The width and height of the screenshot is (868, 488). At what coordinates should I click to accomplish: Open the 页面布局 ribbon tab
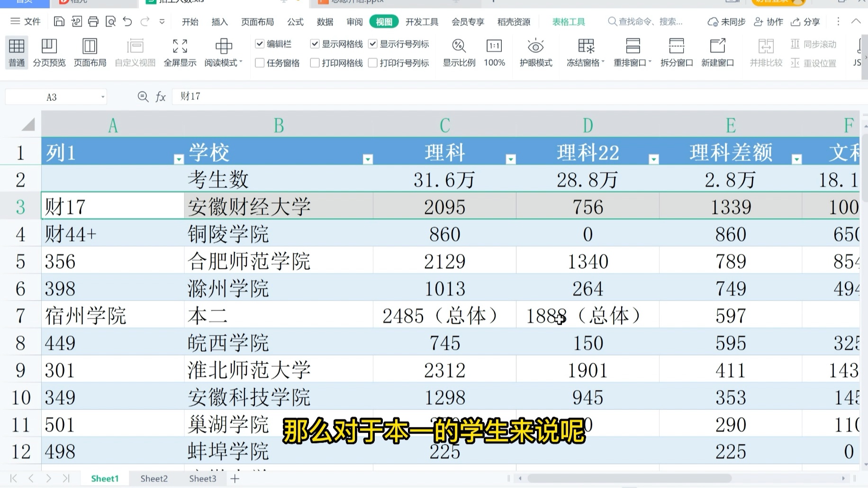257,22
